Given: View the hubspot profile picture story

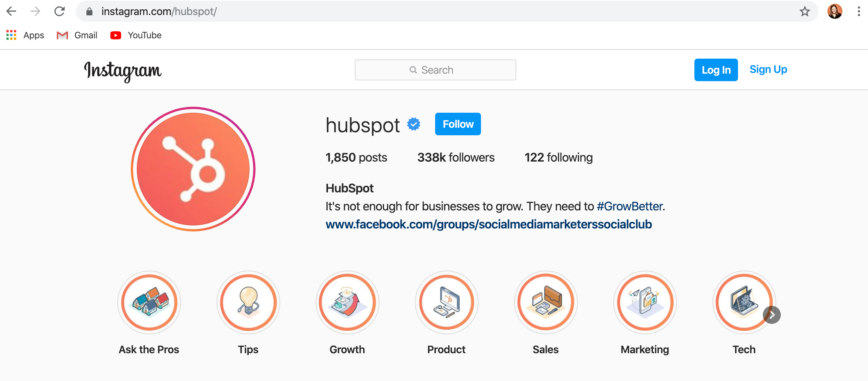Looking at the screenshot, I should (193, 169).
